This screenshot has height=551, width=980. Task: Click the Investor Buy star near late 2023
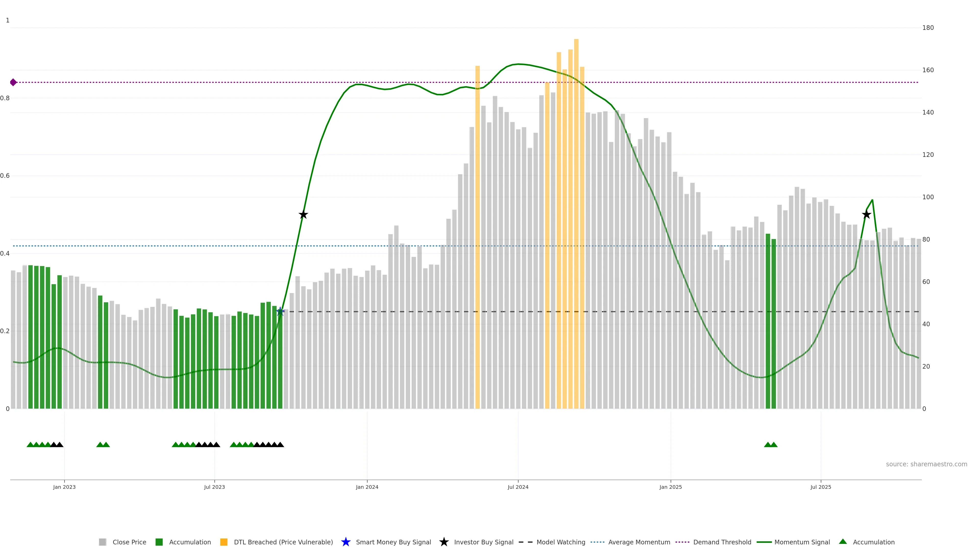303,215
